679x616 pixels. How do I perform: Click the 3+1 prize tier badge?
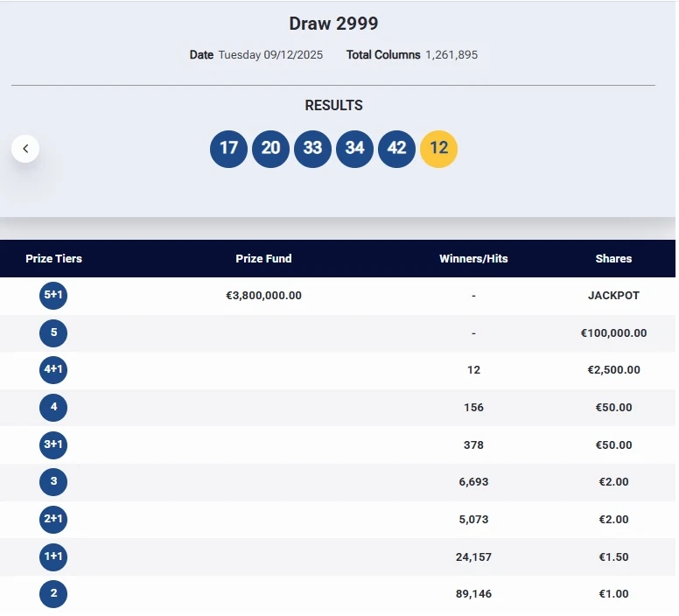click(53, 444)
